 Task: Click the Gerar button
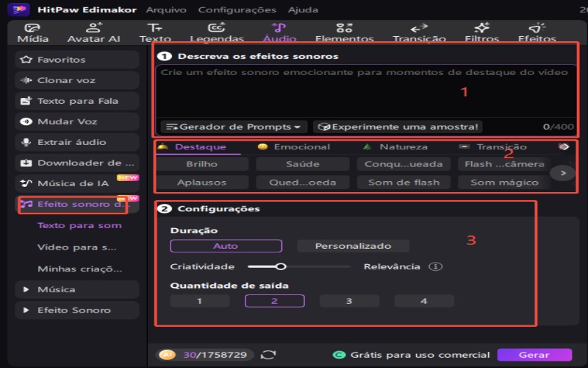click(x=534, y=355)
